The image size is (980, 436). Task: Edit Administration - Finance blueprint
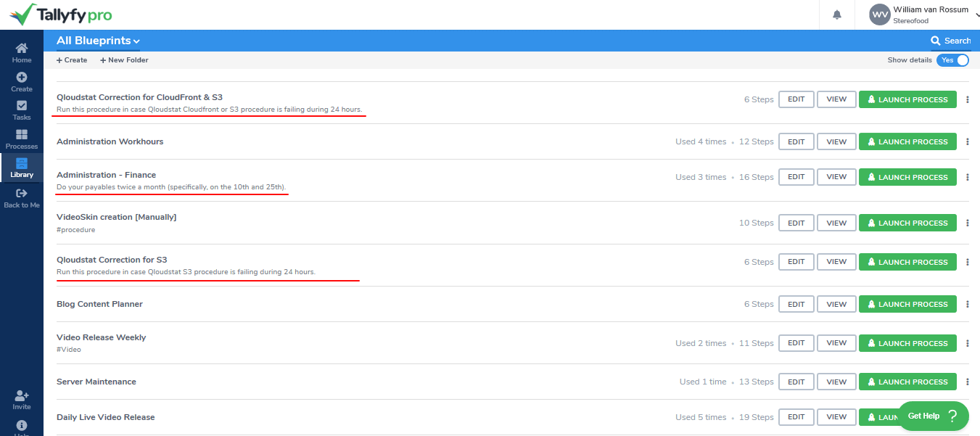point(796,177)
